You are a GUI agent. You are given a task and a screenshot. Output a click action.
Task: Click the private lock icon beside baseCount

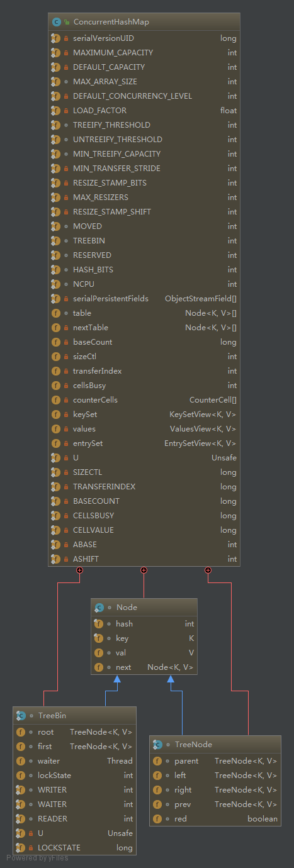tap(67, 342)
